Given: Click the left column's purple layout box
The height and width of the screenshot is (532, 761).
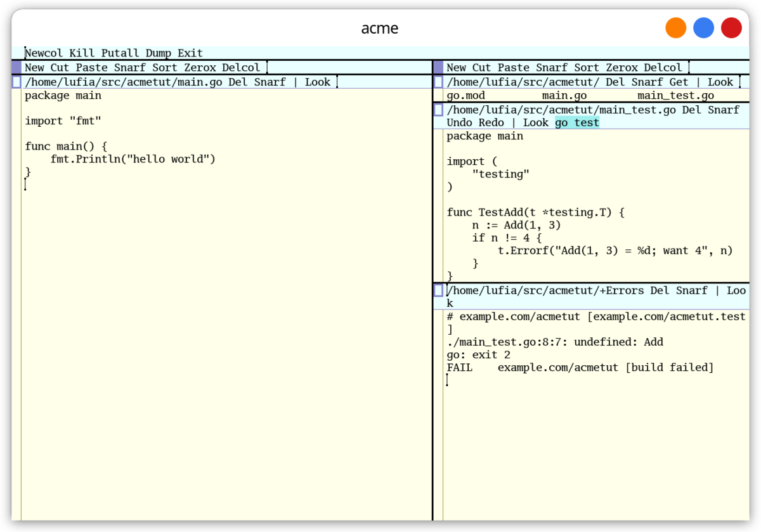Looking at the screenshot, I should click(x=16, y=67).
